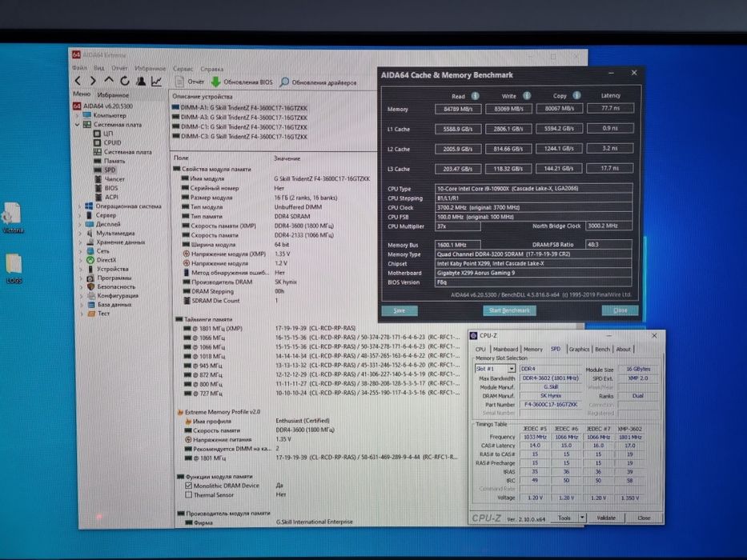Switch to CPU-Z Graphics tab
Viewport: 747px width, 560px height.
(579, 349)
